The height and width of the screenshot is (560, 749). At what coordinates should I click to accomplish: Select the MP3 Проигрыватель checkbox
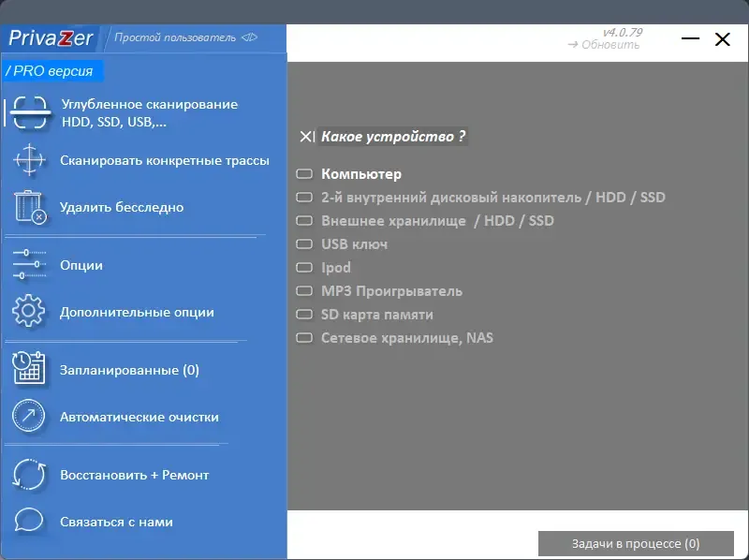304,290
